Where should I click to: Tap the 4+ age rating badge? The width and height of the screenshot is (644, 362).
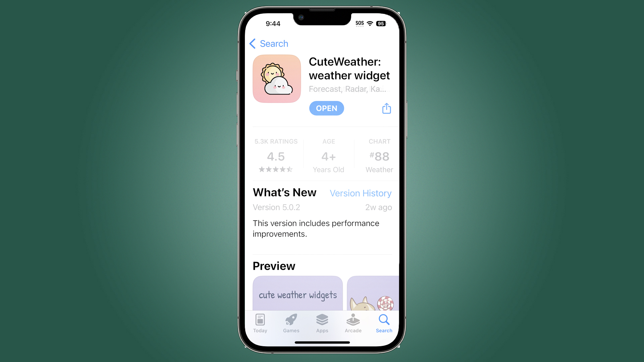(x=328, y=156)
